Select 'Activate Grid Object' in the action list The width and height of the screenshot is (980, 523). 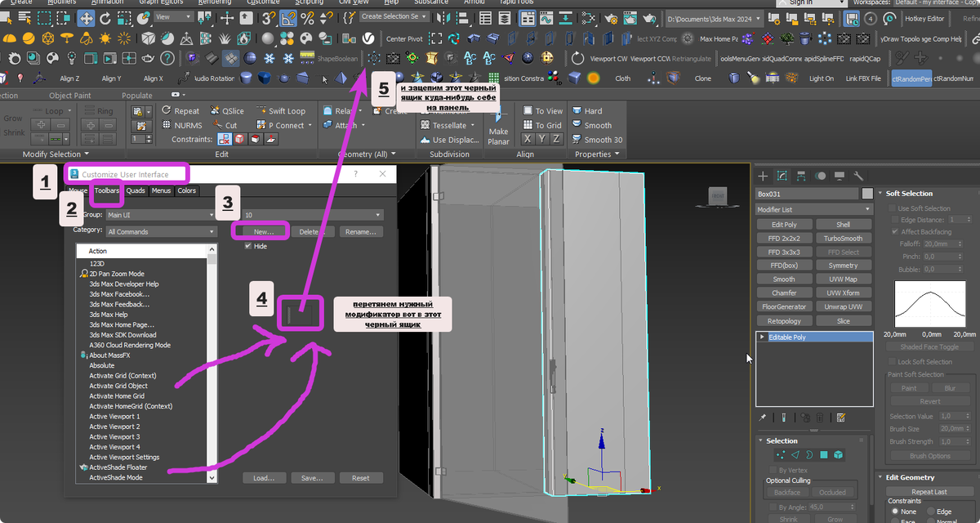pyautogui.click(x=118, y=386)
